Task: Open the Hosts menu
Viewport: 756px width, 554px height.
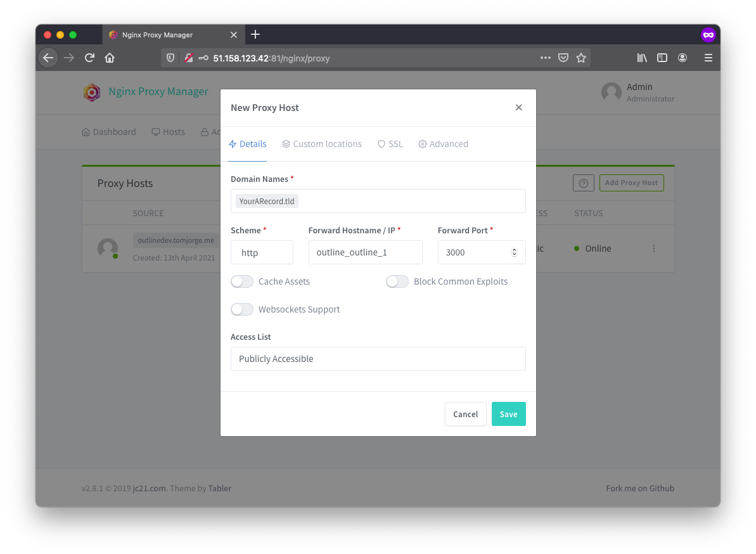Action: [169, 132]
